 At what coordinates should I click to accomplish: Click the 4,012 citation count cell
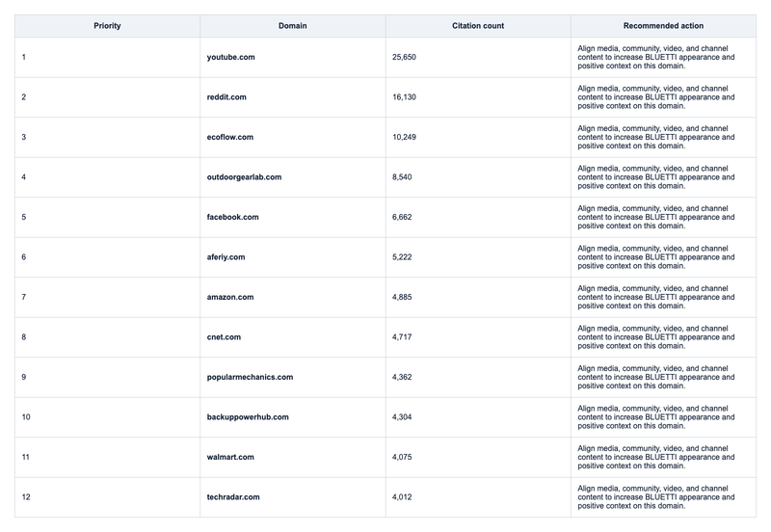402,497
